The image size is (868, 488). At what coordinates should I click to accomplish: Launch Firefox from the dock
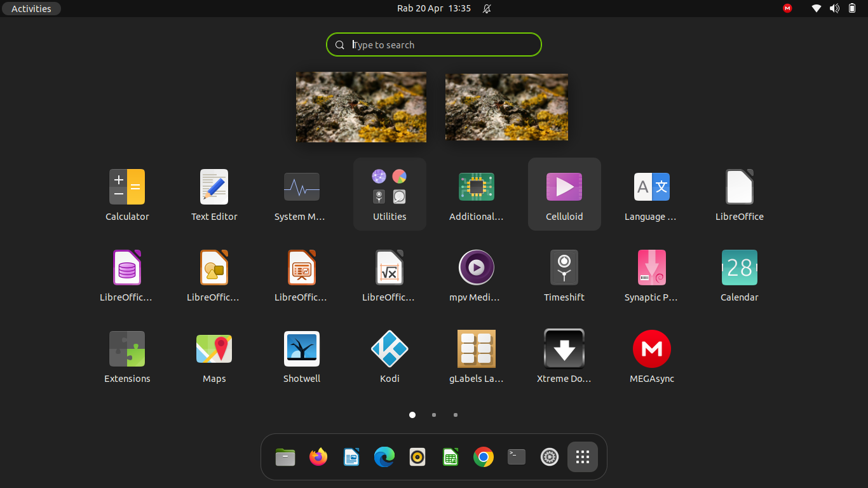click(318, 457)
